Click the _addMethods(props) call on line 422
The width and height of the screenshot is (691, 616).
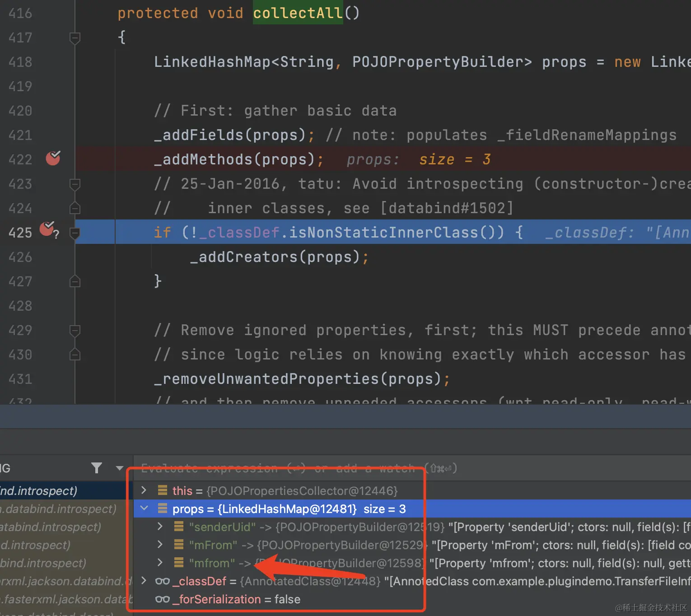click(234, 159)
